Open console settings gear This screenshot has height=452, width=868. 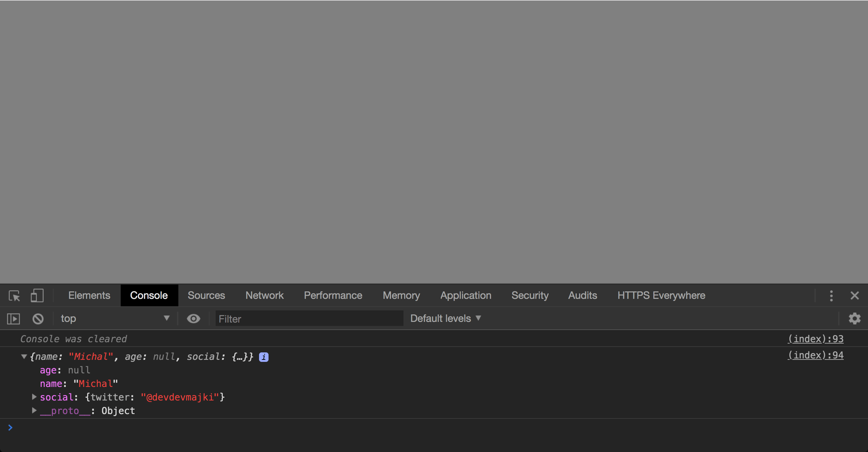pos(854,319)
